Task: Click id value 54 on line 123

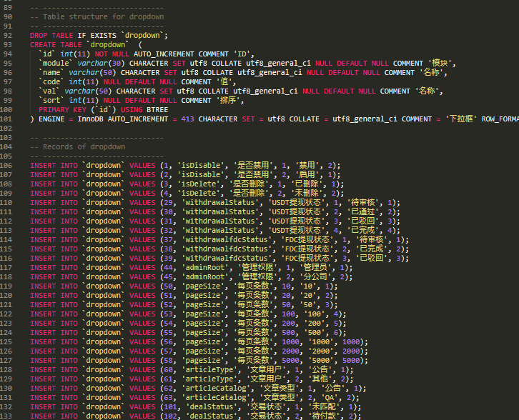Action: point(168,323)
